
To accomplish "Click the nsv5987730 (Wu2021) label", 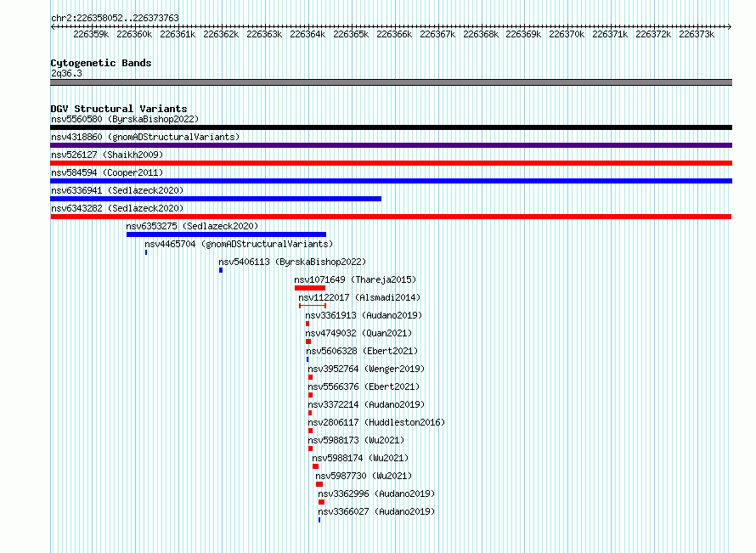I will pyautogui.click(x=364, y=476).
